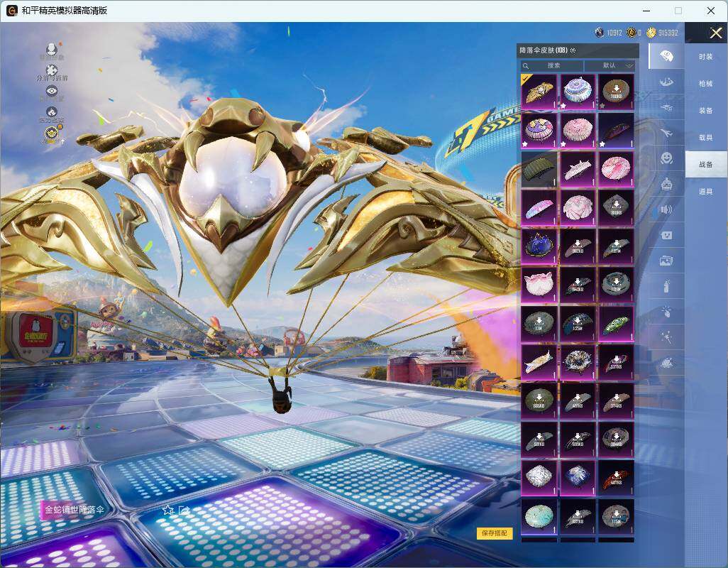Download the 840KB parachute skin
Screen dimensions: 728x568
tap(578, 285)
